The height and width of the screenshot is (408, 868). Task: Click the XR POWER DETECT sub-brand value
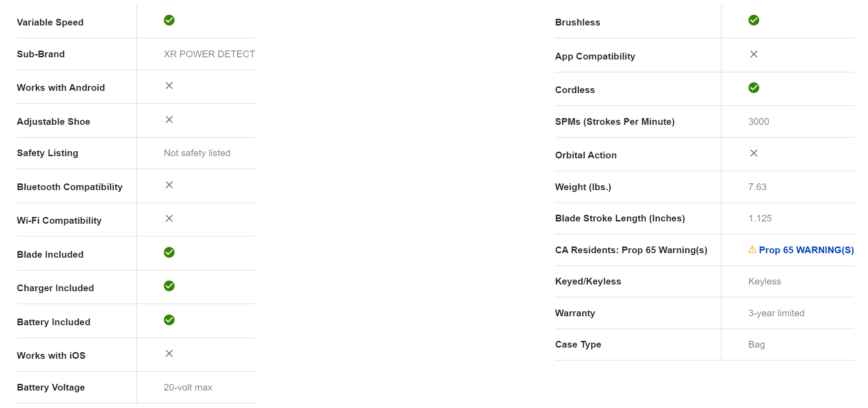[x=209, y=54]
